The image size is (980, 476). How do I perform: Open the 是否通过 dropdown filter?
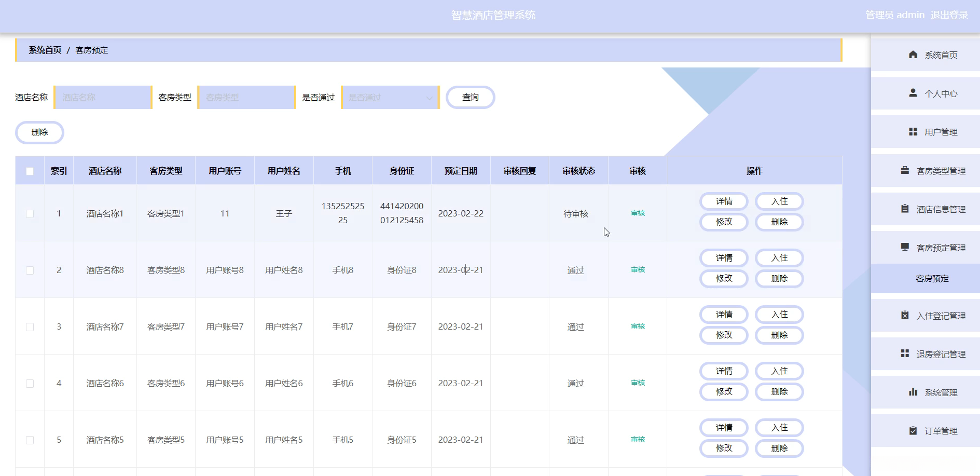[390, 98]
